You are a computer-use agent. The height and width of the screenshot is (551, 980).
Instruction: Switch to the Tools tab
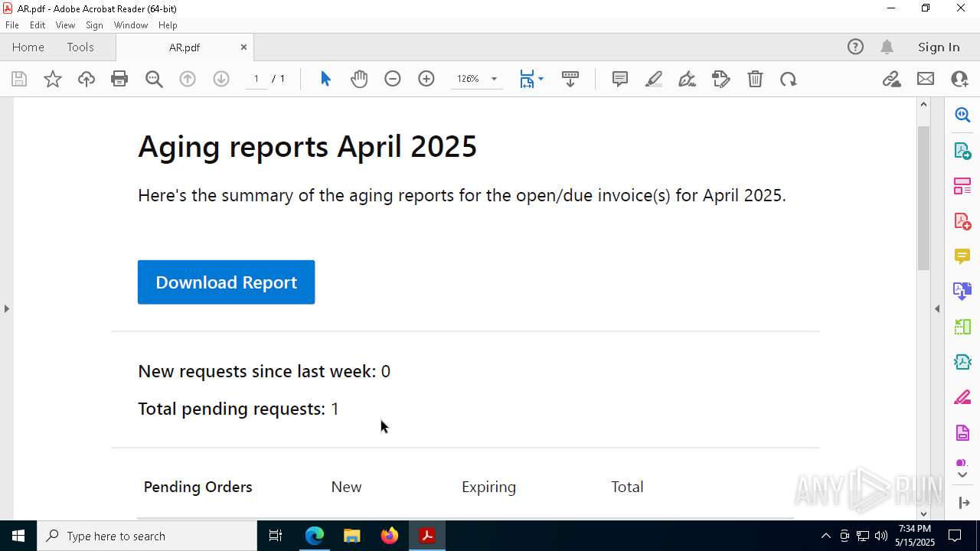click(80, 47)
